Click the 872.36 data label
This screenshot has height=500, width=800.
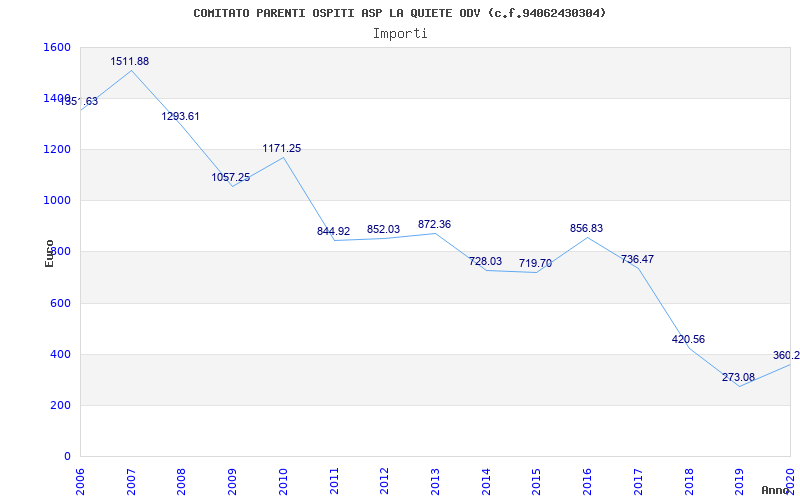tap(435, 224)
